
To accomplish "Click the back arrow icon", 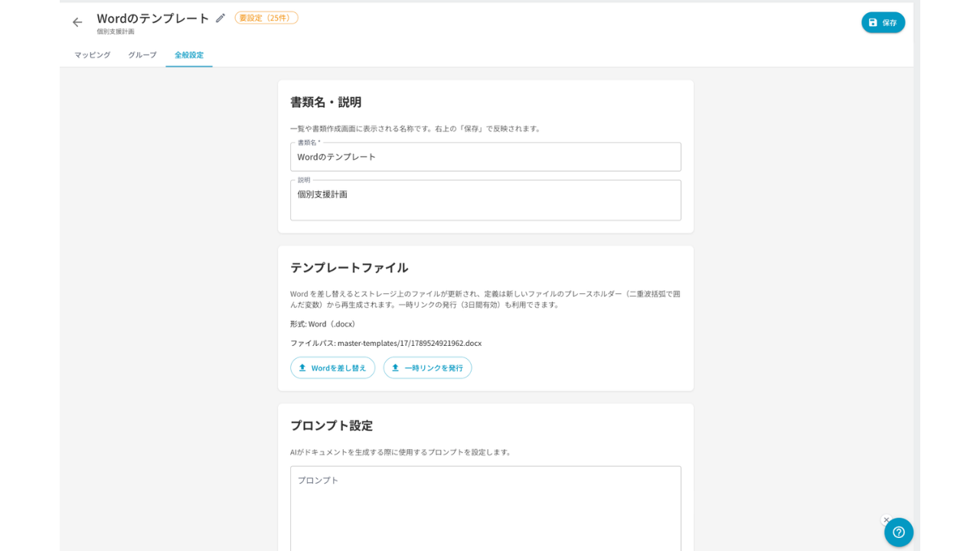I will 77,22.
